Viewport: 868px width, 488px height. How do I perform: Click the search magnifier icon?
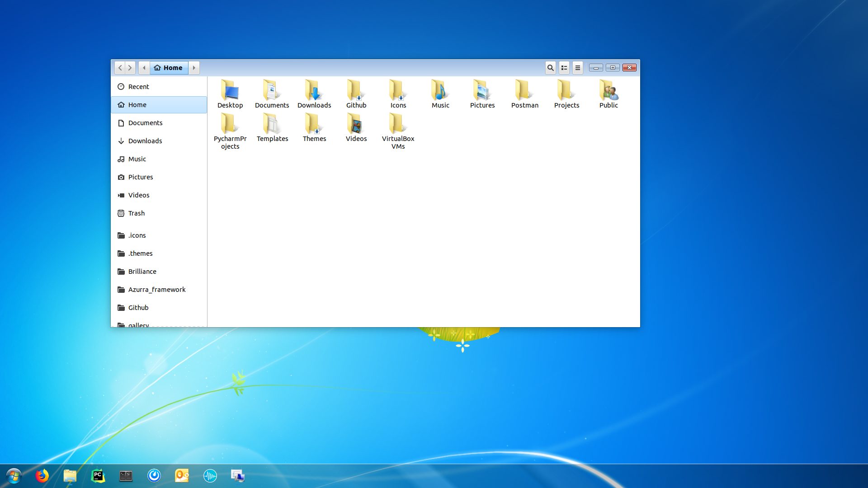coord(550,68)
